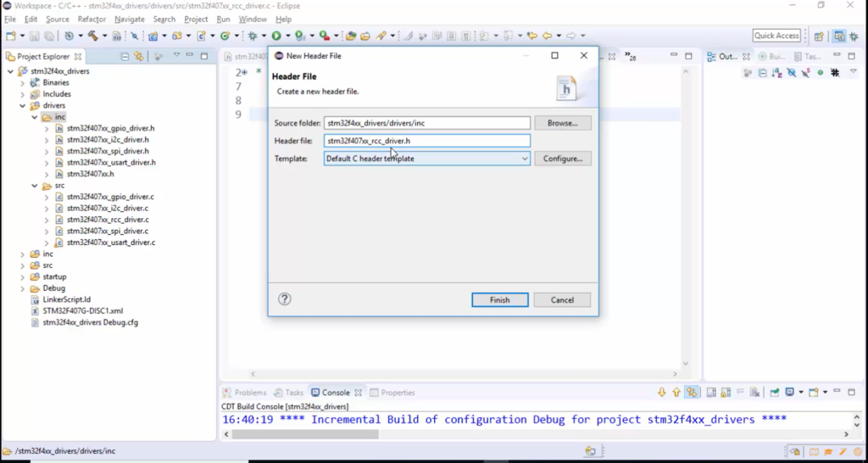Click the Quick Access search box
Screen dimensions: 868x463
point(776,36)
